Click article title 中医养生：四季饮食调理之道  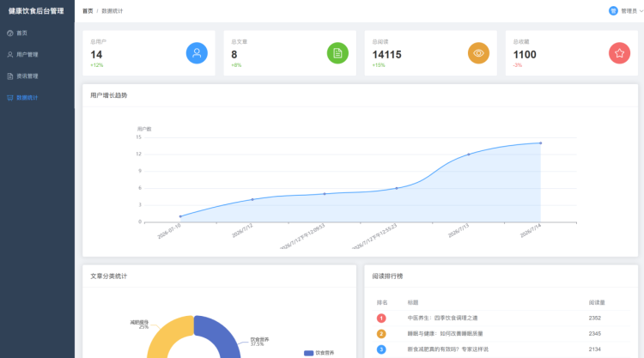[x=442, y=319]
